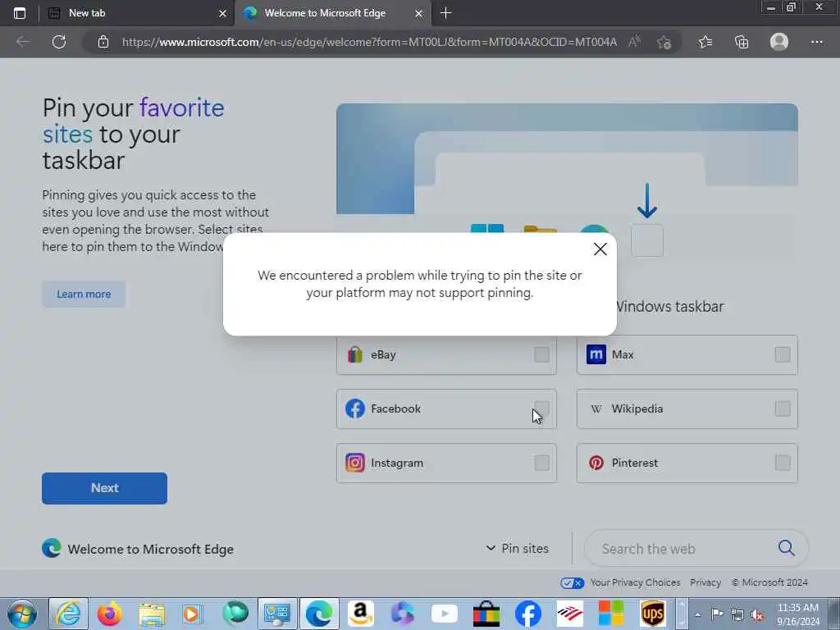Close the Welcome to Microsoft Edge tab
This screenshot has width=840, height=630.
click(x=419, y=13)
